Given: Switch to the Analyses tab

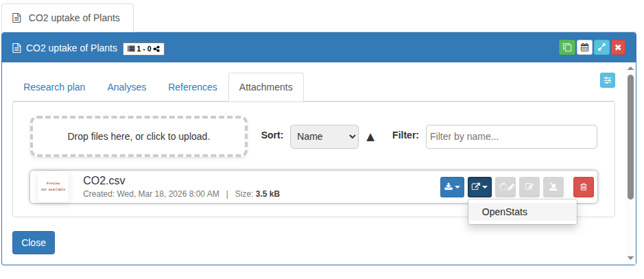Looking at the screenshot, I should click(x=127, y=87).
